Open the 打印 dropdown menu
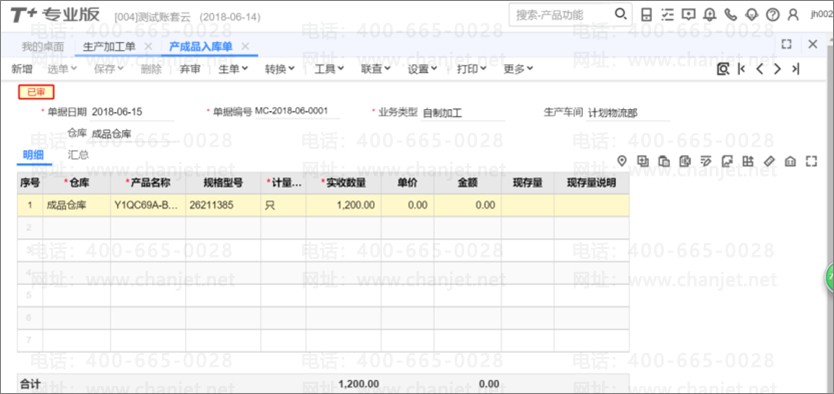The image size is (834, 394). [x=471, y=69]
